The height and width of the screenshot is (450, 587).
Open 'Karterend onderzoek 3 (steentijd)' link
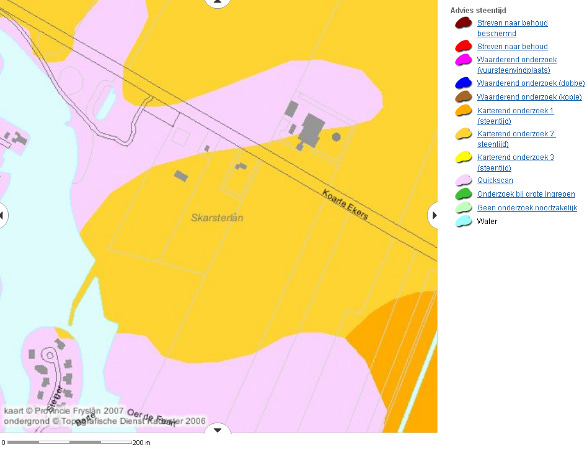coord(515,162)
